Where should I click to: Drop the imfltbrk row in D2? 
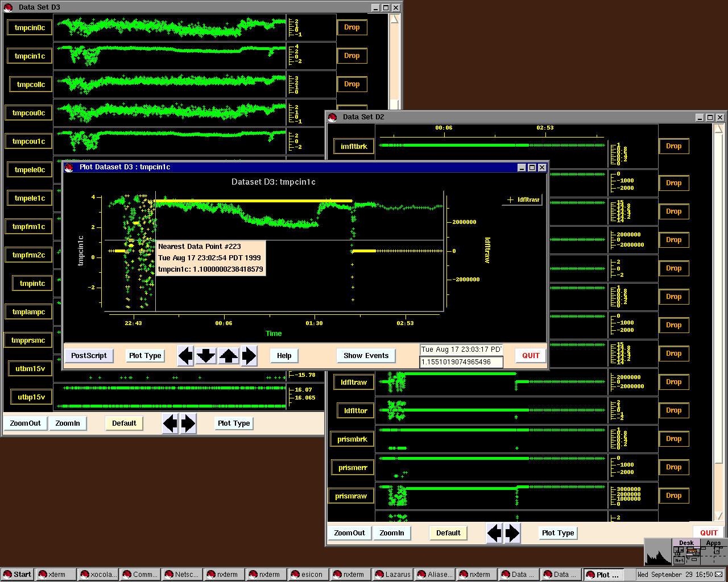(674, 146)
